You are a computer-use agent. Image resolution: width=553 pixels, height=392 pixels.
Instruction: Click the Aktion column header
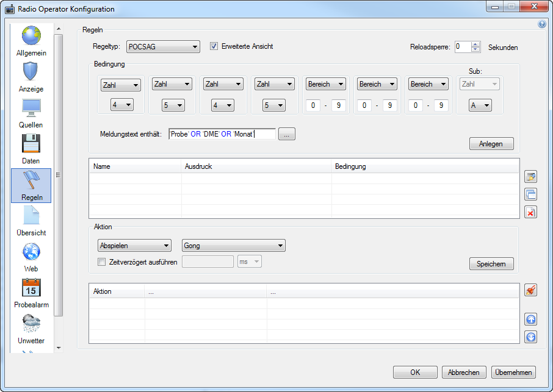pyautogui.click(x=117, y=291)
